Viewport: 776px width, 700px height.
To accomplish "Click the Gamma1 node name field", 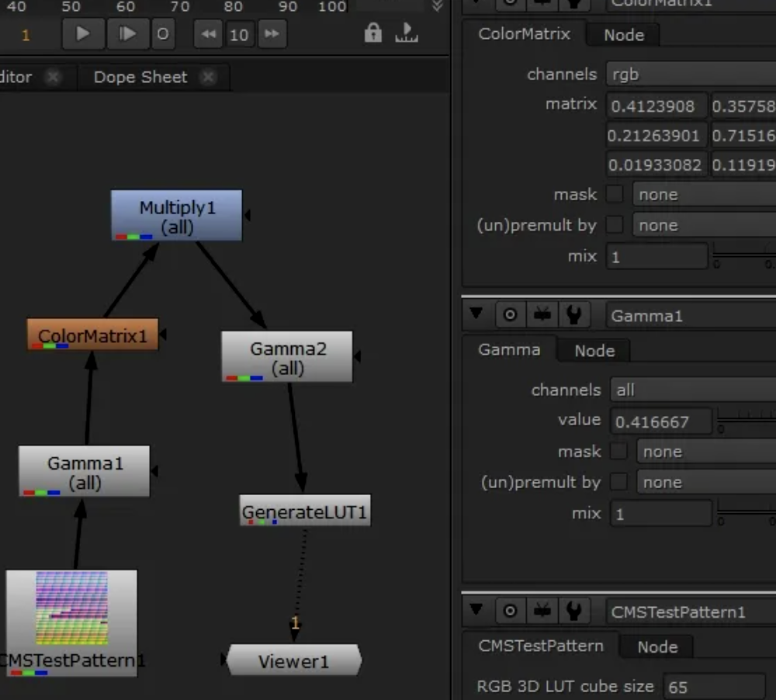I will pyautogui.click(x=691, y=316).
